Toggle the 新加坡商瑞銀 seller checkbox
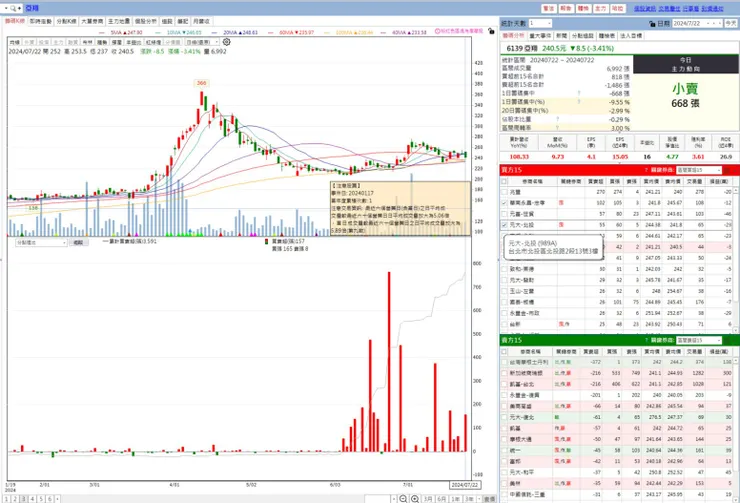This screenshot has height=503, width=740. pyautogui.click(x=505, y=373)
